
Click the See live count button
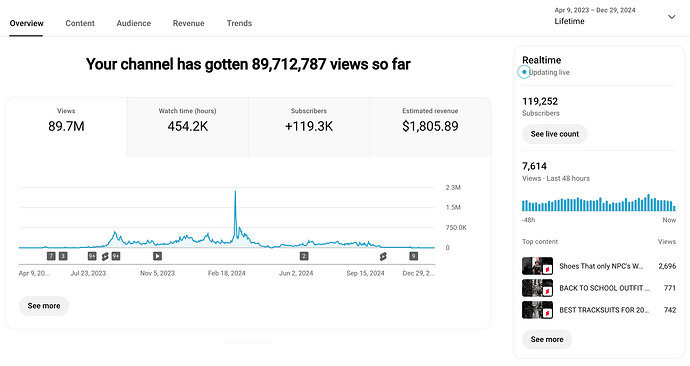[x=554, y=134]
